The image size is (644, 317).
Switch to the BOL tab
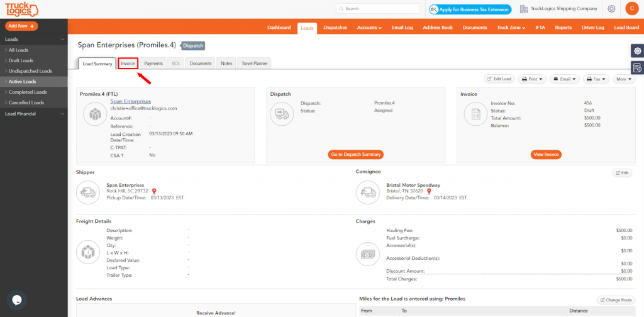176,64
